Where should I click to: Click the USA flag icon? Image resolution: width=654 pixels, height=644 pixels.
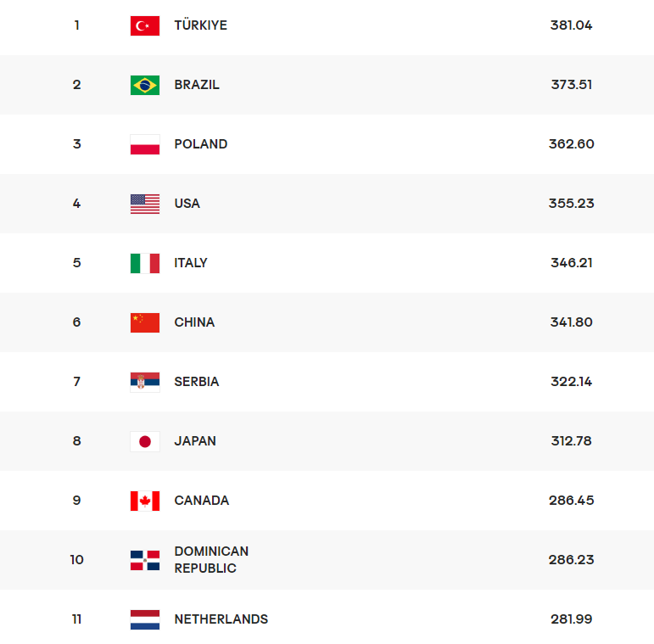[x=145, y=204]
